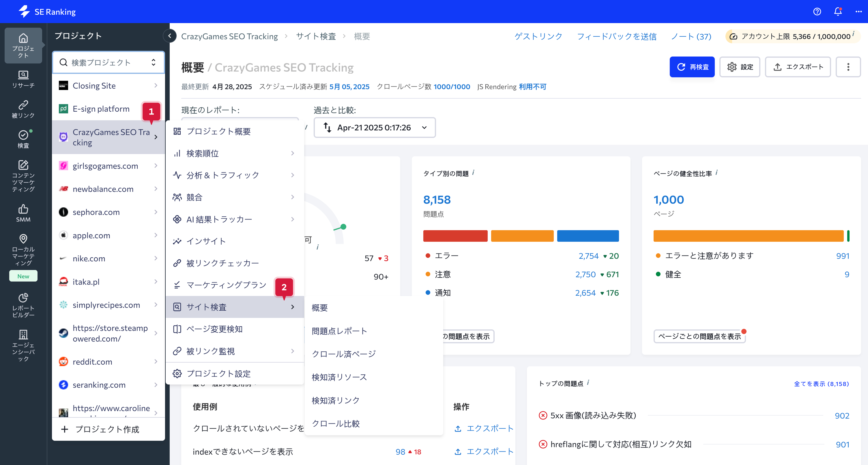Choose 概要 in the サイト検査 submenu
Viewport: 868px width, 465px height.
374,307
